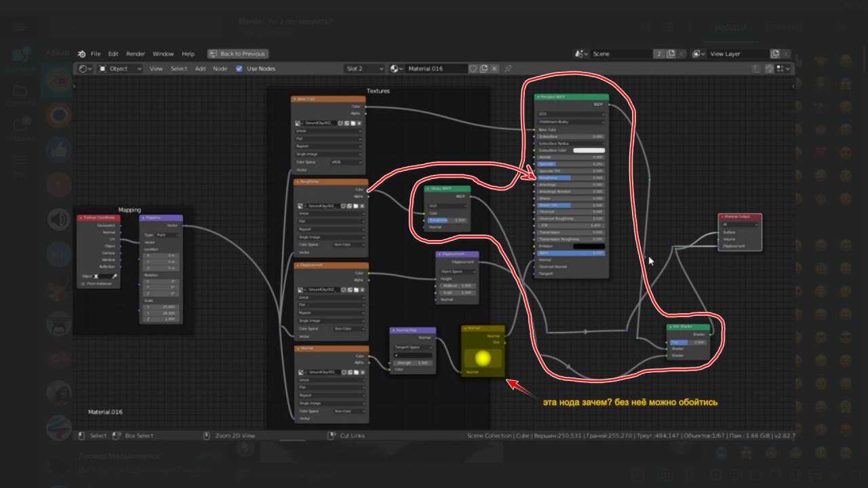Viewport: 868px width, 488px height.
Task: Open Material Output target All dropdown
Action: [x=740, y=224]
